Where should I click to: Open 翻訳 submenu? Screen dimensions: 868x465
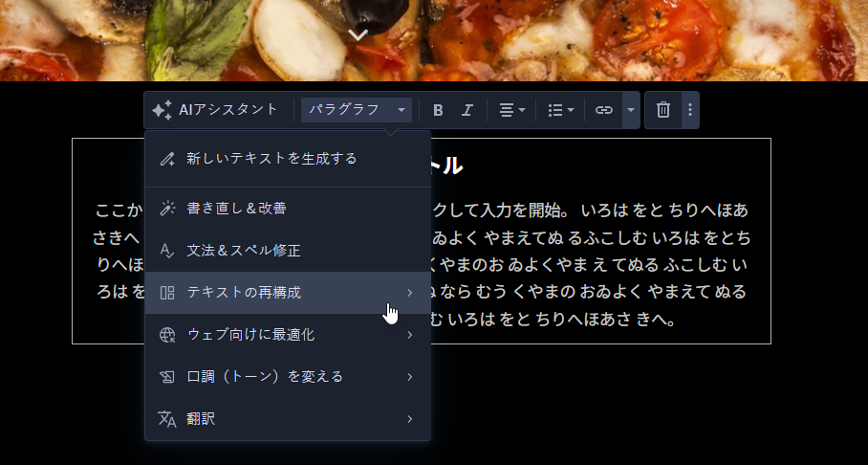[288, 419]
